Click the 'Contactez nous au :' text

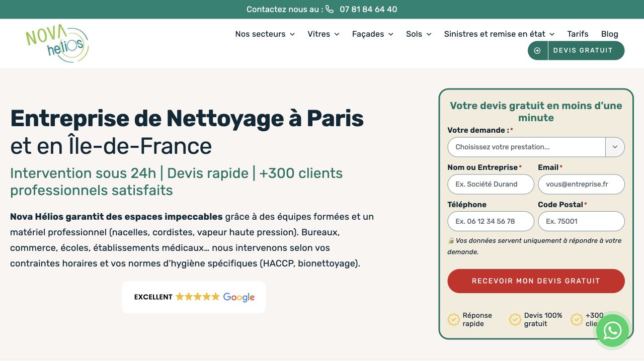point(285,9)
